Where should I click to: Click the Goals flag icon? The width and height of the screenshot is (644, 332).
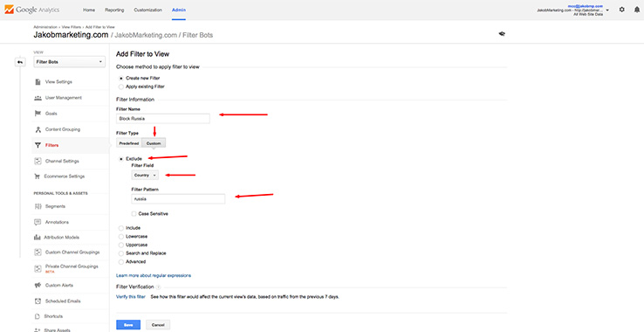[x=38, y=114]
